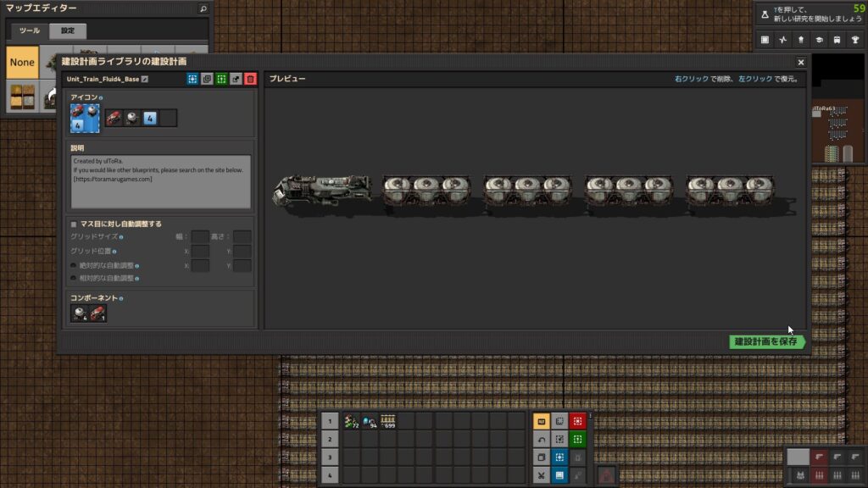Viewport: 868px width, 488px height.
Task: Click the locomotive in the preview
Action: tap(322, 190)
